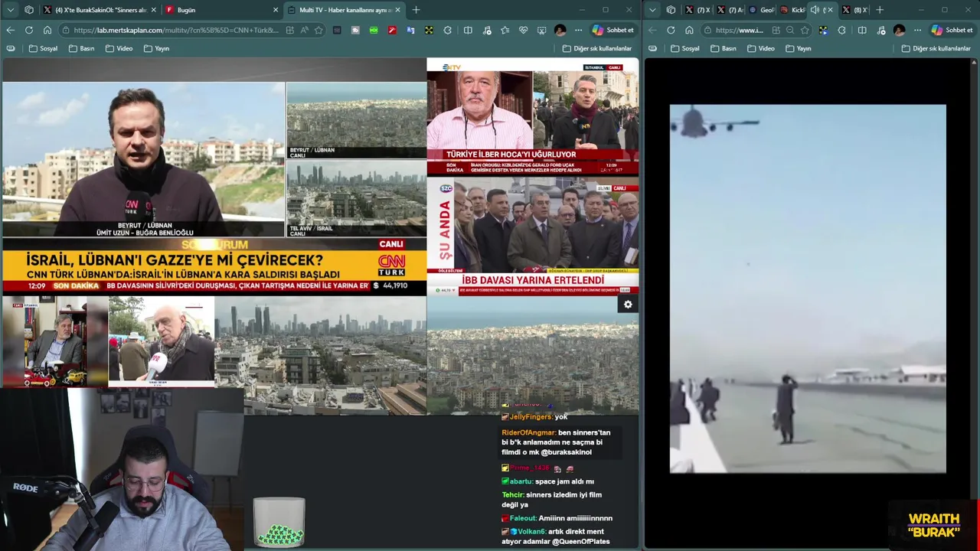Screen dimensions: 980x551
Task: Open Basın bookmarks folder in right browser
Action: tap(724, 48)
